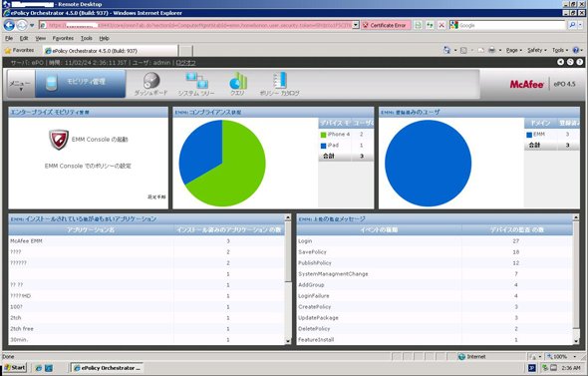
Task: Click the 2tch free application row
Action: pyautogui.click(x=147, y=329)
